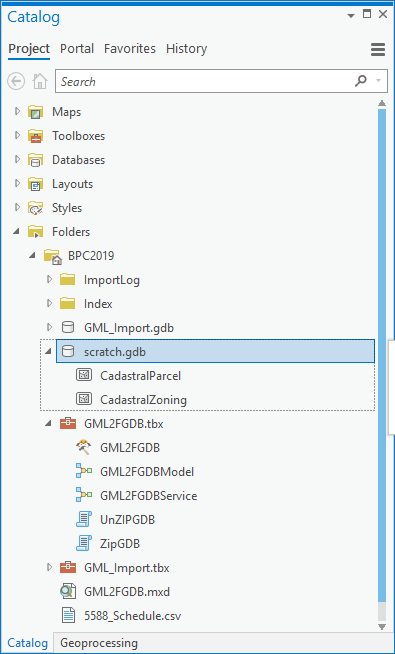
Task: Select the GML2FGDBModel label
Action: (147, 472)
